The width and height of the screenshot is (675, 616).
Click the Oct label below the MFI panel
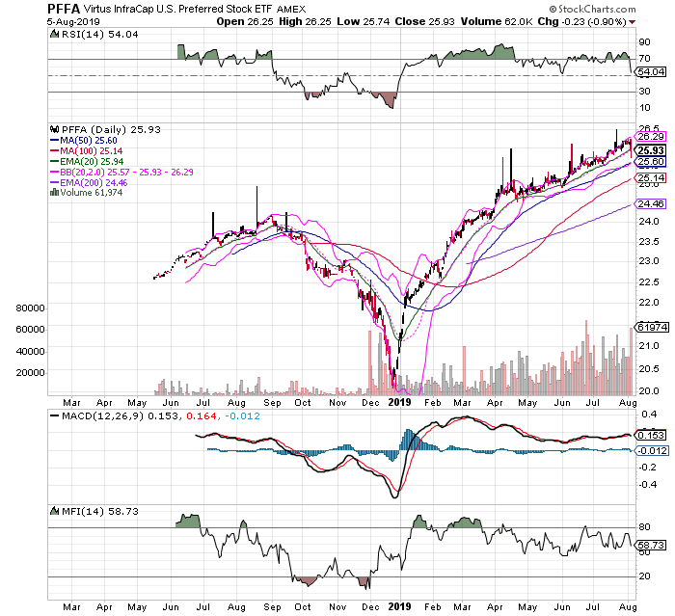coord(303,607)
